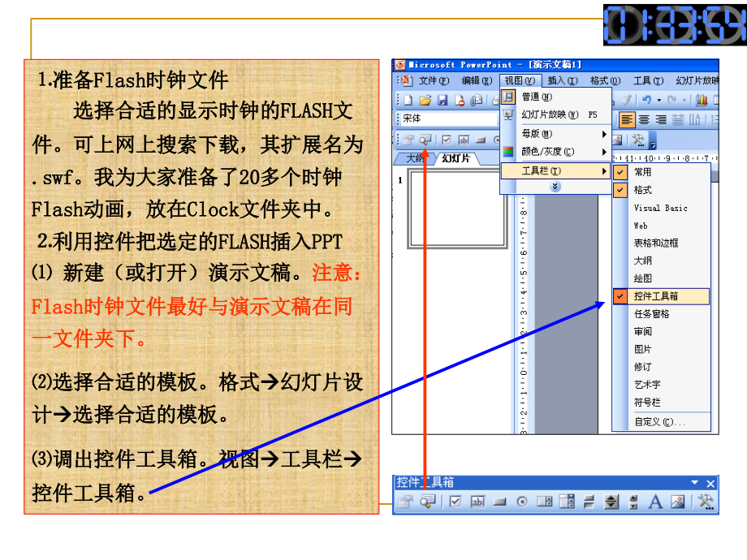
Task: Click the Format Painter brush icon
Action: [626, 100]
